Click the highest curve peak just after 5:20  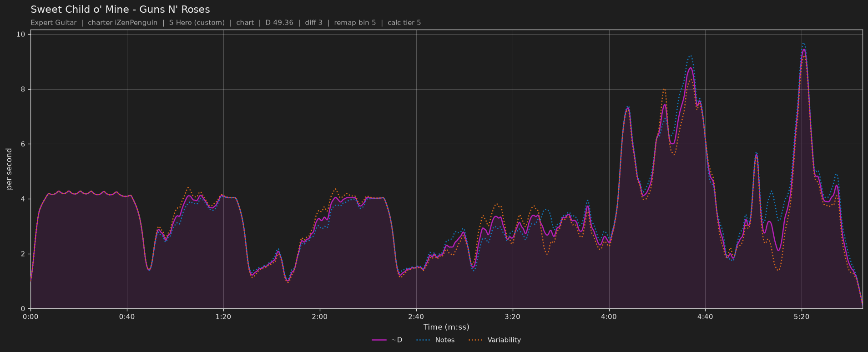pos(804,49)
